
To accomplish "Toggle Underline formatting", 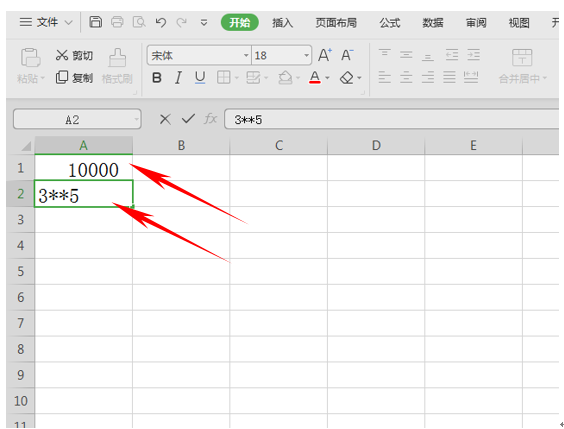I will (x=200, y=78).
